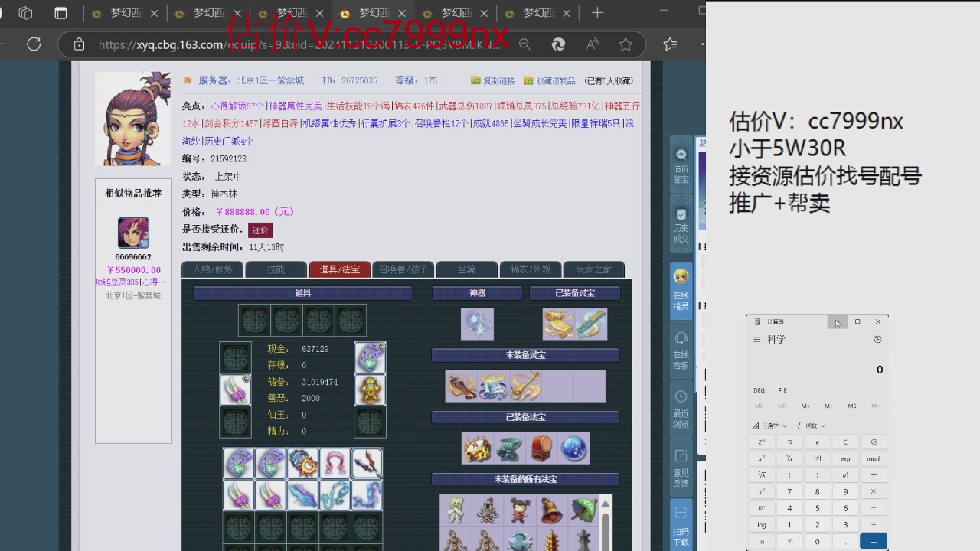The image size is (980, 551).
Task: Select the 道具/法宝 tab
Action: click(339, 269)
